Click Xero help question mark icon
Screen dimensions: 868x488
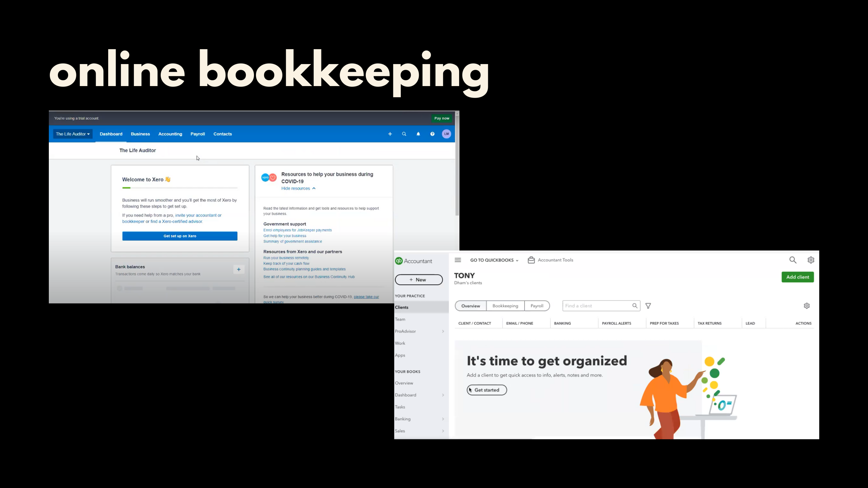pyautogui.click(x=432, y=134)
